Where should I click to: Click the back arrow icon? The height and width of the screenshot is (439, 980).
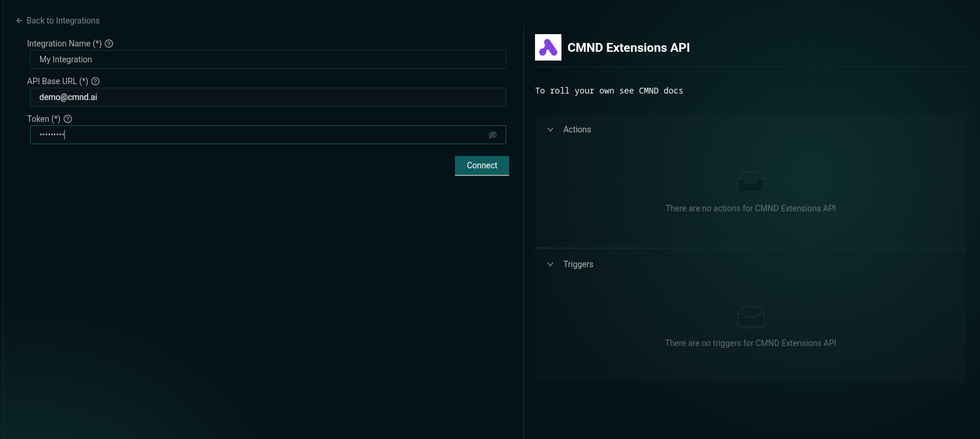[x=19, y=21]
